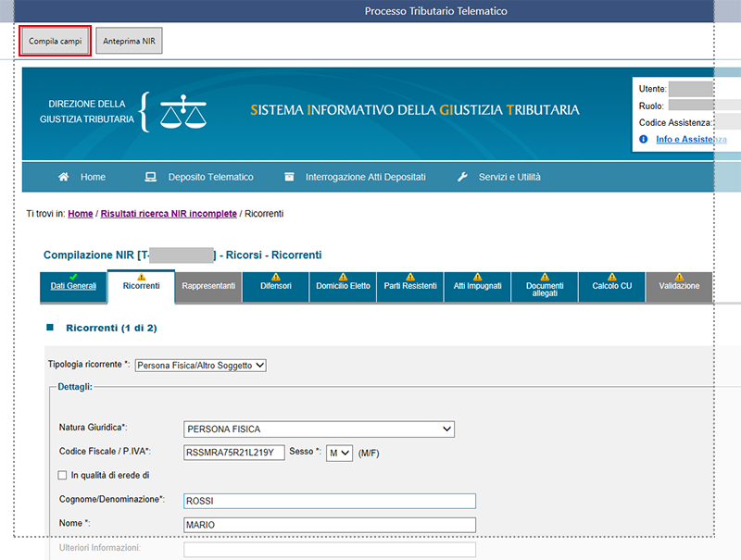The image size is (741, 560).
Task: Click warning icon on Domicilio Eletto tab
Action: [343, 277]
